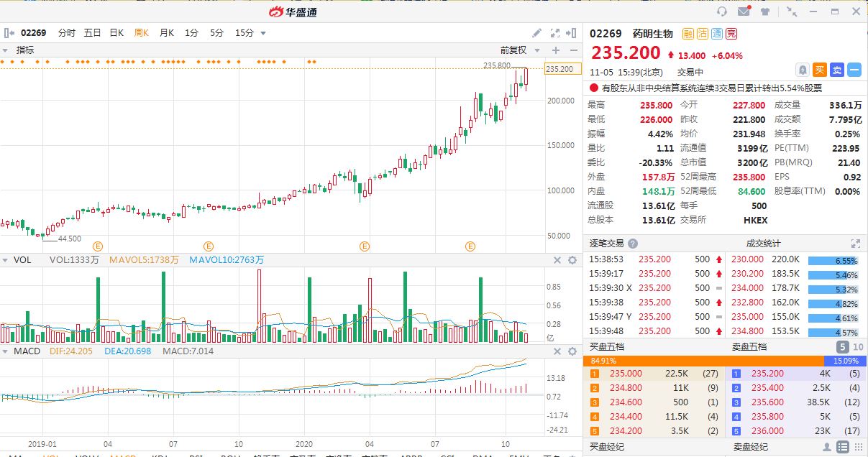Image resolution: width=868 pixels, height=457 pixels.
Task: Open the 卖盘经纪 sell brokers section
Action: click(x=751, y=447)
